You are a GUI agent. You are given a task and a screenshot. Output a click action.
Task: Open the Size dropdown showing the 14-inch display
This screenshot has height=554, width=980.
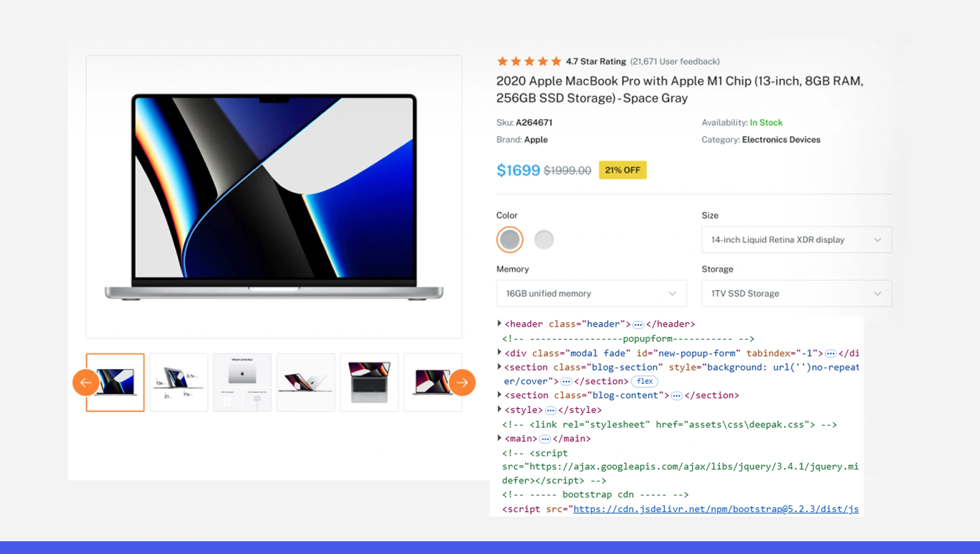coord(796,240)
